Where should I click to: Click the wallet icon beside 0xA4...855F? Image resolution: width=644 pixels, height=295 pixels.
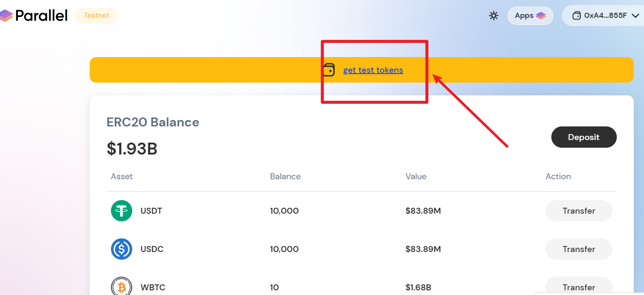point(576,16)
